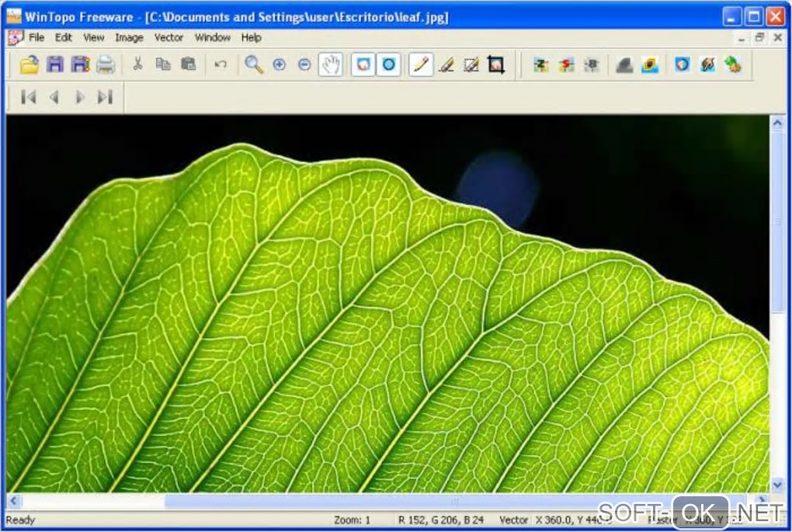Click the Zoom In plus icon
This screenshot has width=792, height=532.
279,64
